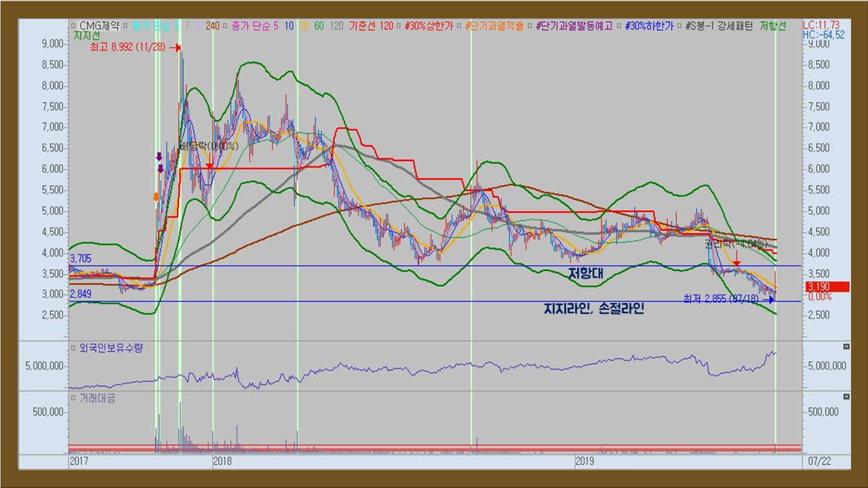868x488 pixels.
Task: Click the 거래대금 panel title
Action: point(97,397)
